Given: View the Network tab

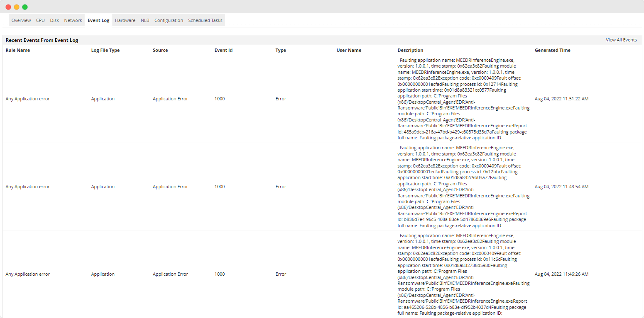Looking at the screenshot, I should pos(73,20).
